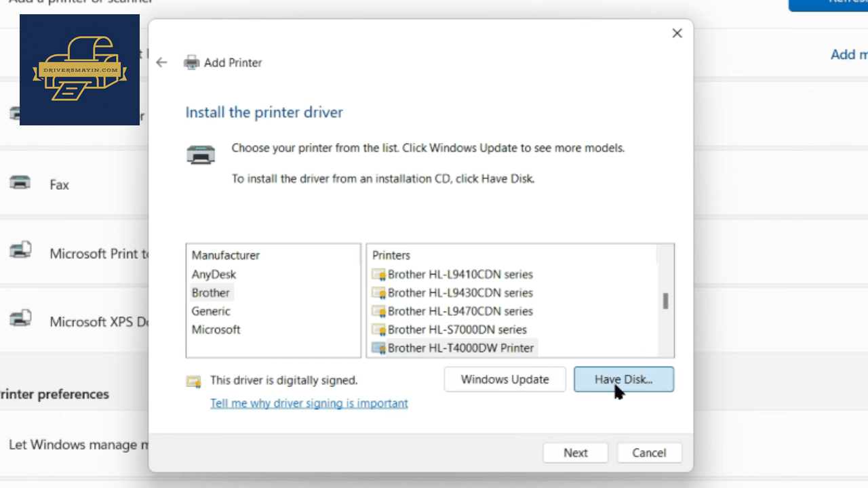Image resolution: width=868 pixels, height=488 pixels.
Task: Close the Add Printer dialog
Action: coord(677,33)
